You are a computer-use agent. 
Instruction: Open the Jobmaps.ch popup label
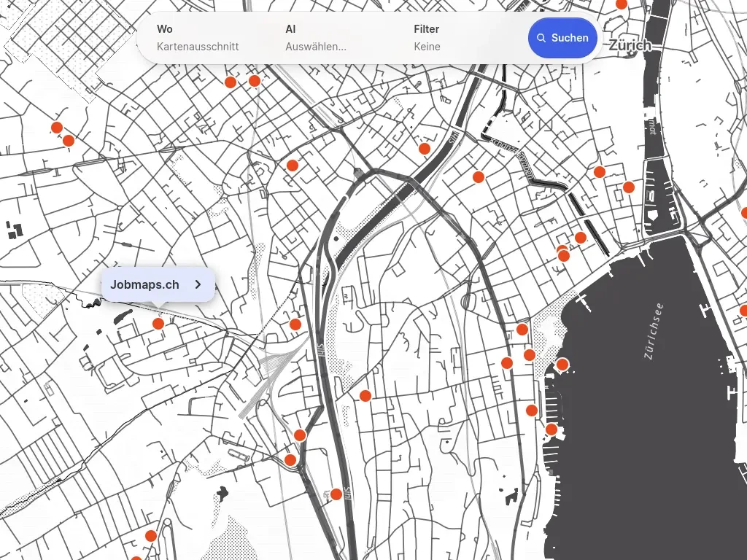coord(144,284)
